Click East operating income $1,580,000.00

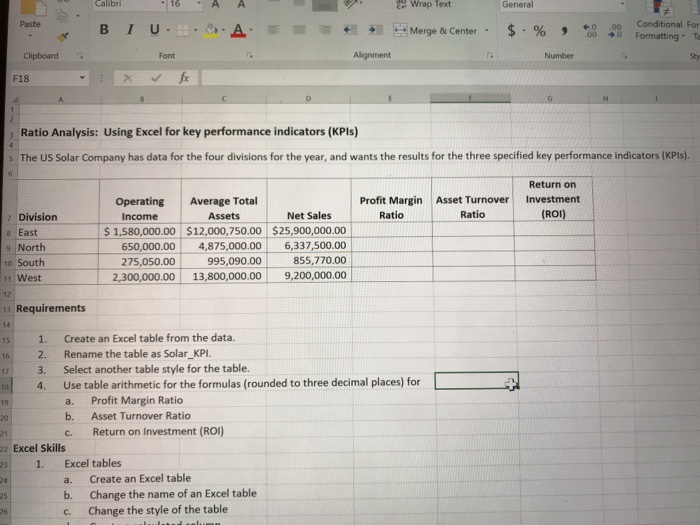click(140, 232)
